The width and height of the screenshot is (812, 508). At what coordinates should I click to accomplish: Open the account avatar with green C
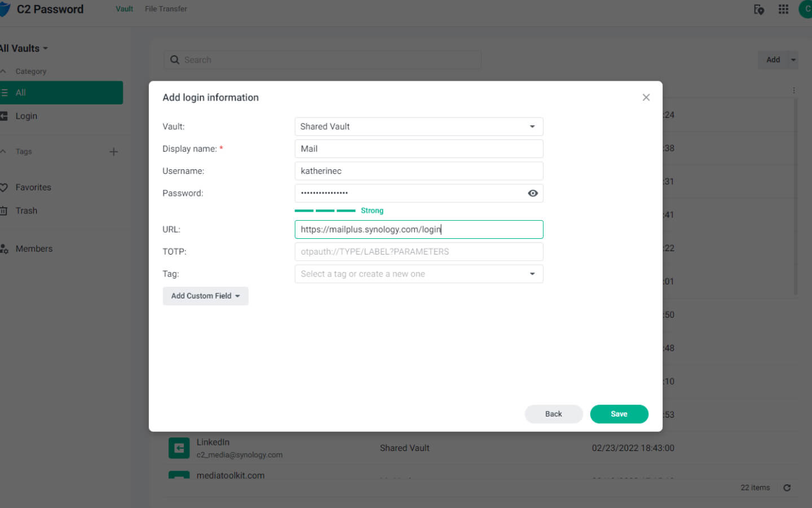(x=806, y=9)
